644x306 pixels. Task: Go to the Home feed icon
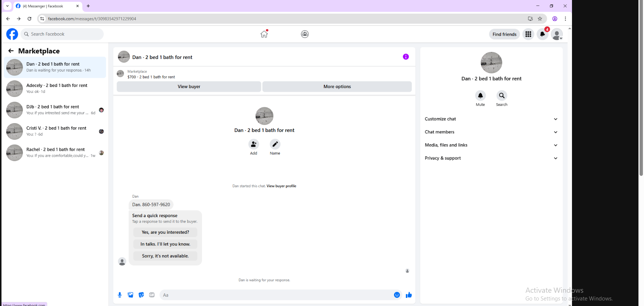click(x=264, y=34)
